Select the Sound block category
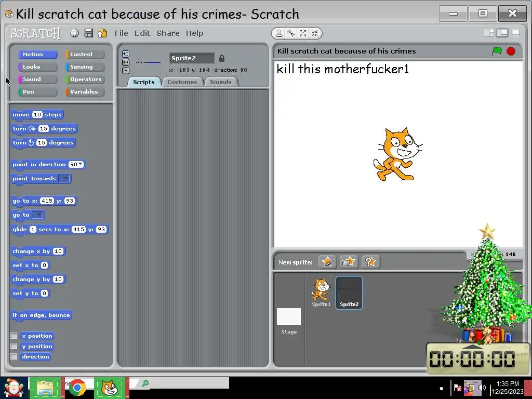 point(37,79)
